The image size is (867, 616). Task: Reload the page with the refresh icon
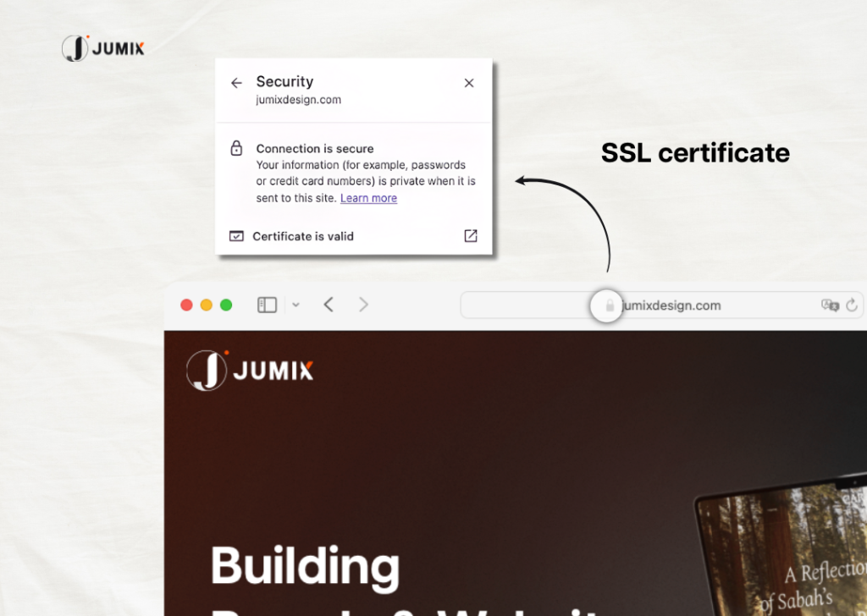[x=852, y=305]
